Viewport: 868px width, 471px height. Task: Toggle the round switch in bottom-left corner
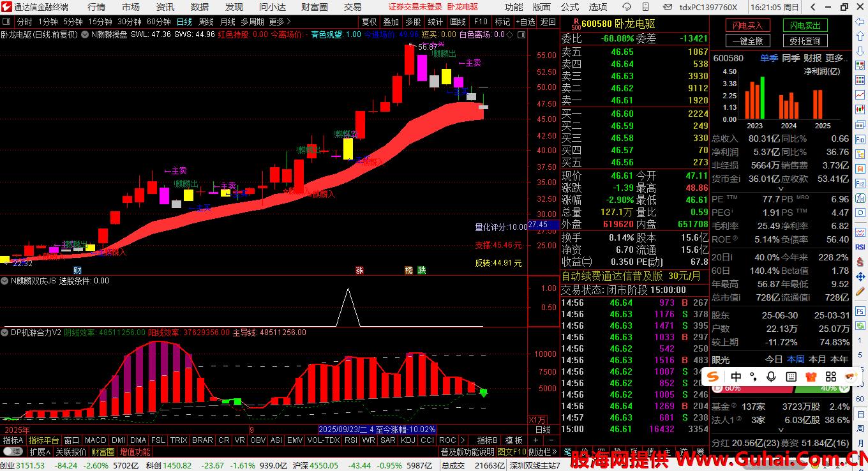coord(8,452)
